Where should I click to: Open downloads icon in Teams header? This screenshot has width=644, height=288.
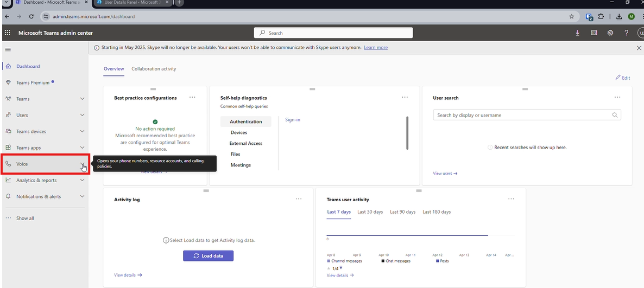click(x=577, y=33)
